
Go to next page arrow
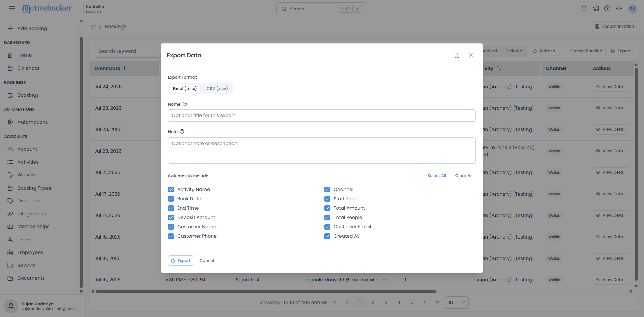pyautogui.click(x=425, y=302)
